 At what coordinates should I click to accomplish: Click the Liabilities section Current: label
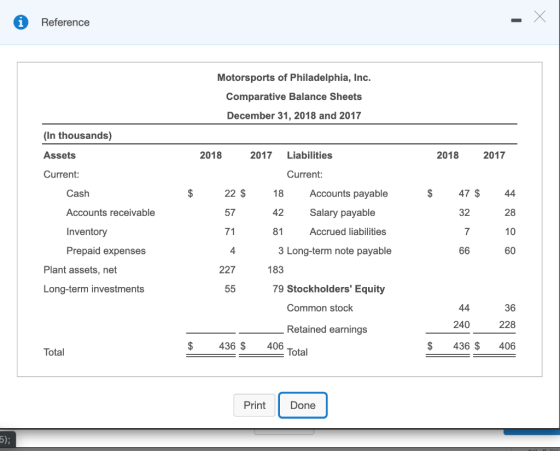[305, 175]
